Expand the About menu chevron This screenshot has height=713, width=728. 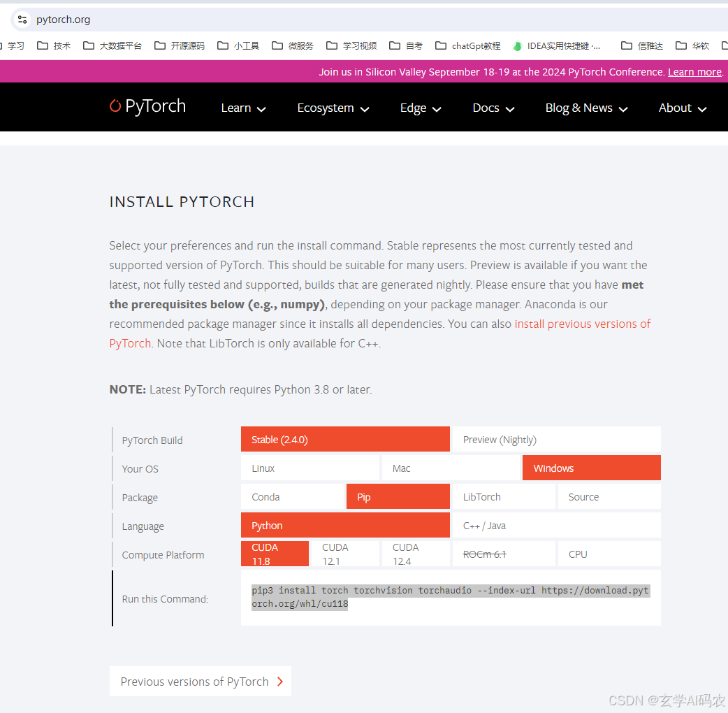pyautogui.click(x=702, y=110)
